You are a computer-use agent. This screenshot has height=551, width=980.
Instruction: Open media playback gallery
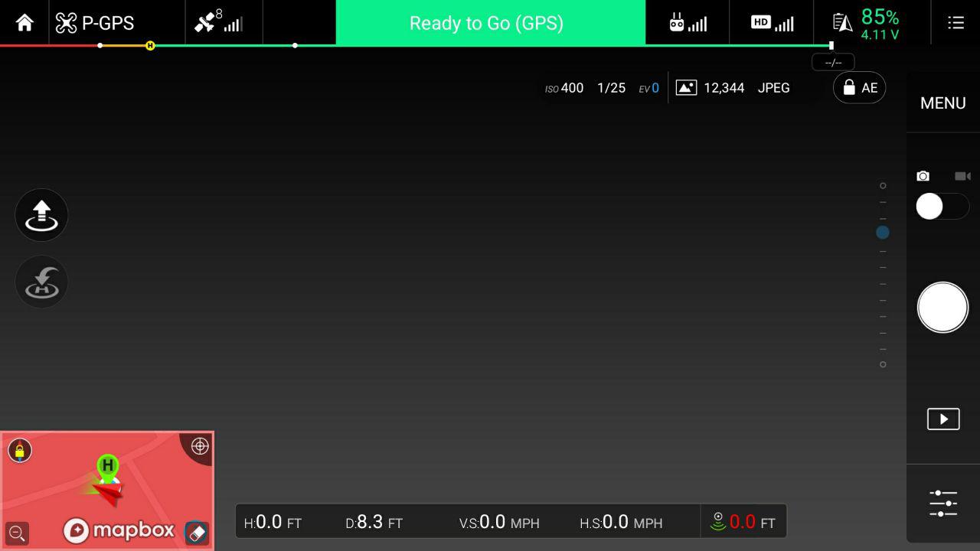click(942, 419)
